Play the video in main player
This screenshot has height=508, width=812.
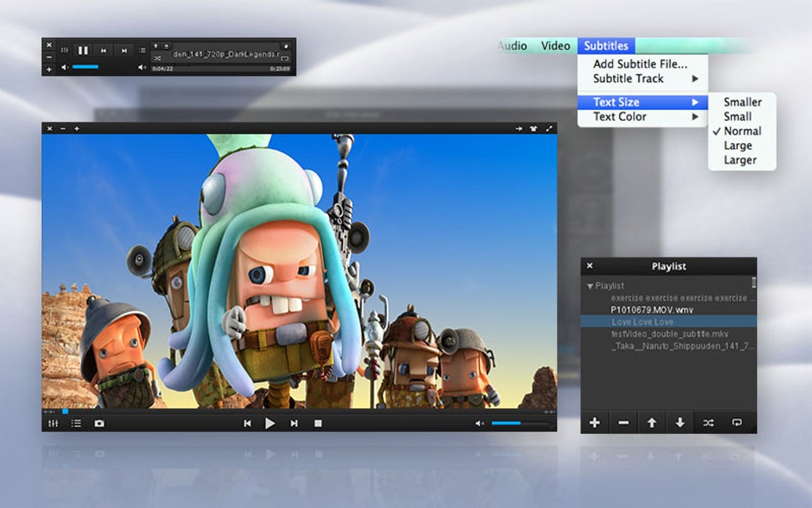pyautogui.click(x=270, y=424)
